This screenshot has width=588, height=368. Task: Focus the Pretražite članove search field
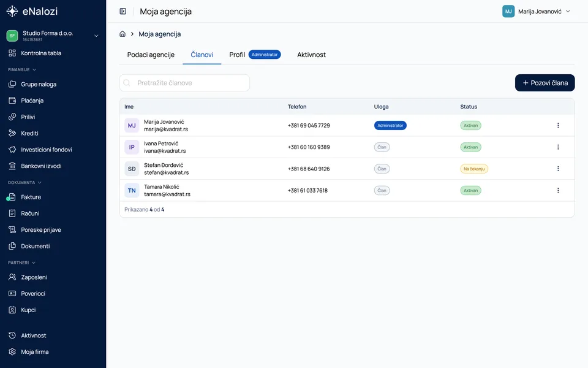pos(184,83)
